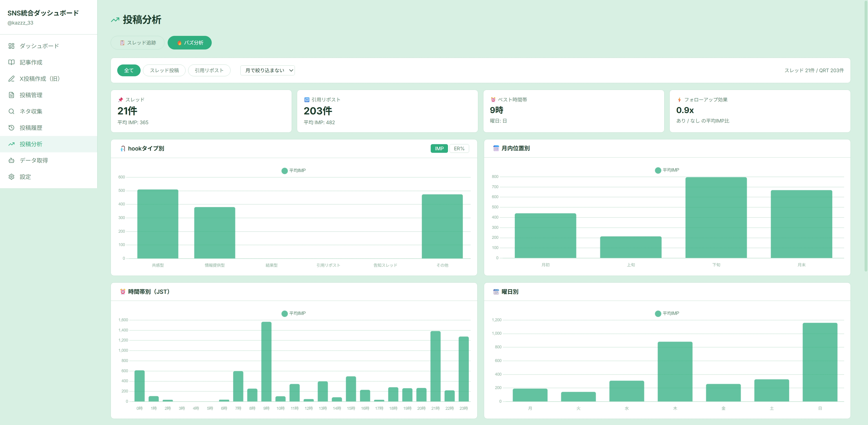The height and width of the screenshot is (425, 868).
Task: Toggle 平均IMP legend in 時間帯別 chart
Action: pos(293,314)
